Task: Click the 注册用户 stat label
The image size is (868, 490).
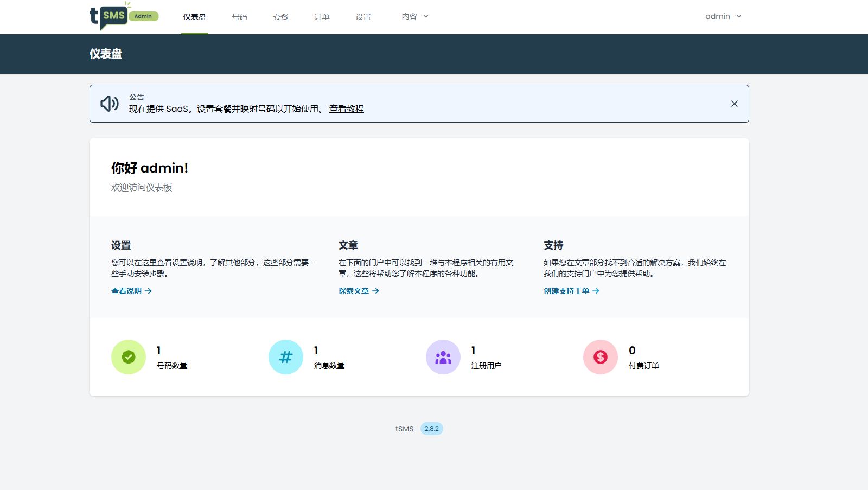Action: click(x=487, y=366)
